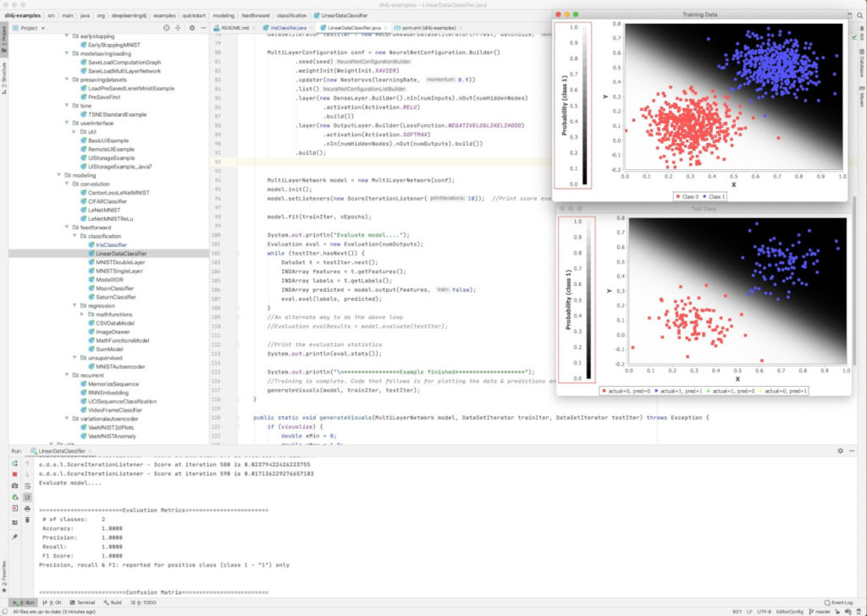The image size is (867, 616).
Task: Toggle the 2: Favorites tool window button
Action: (x=4, y=577)
